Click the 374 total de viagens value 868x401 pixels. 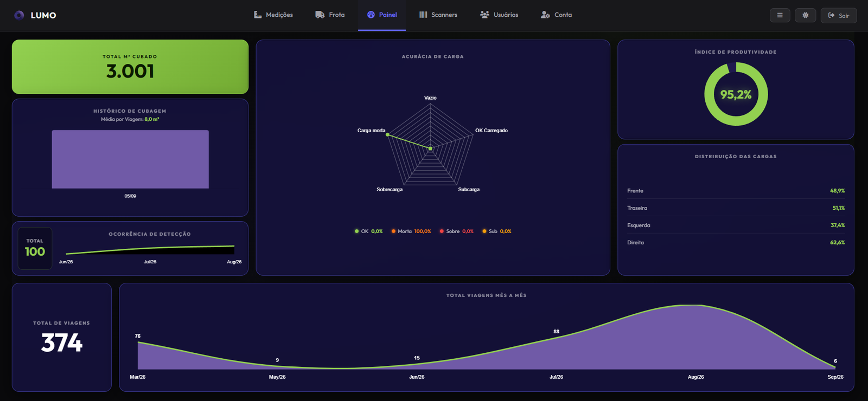62,343
